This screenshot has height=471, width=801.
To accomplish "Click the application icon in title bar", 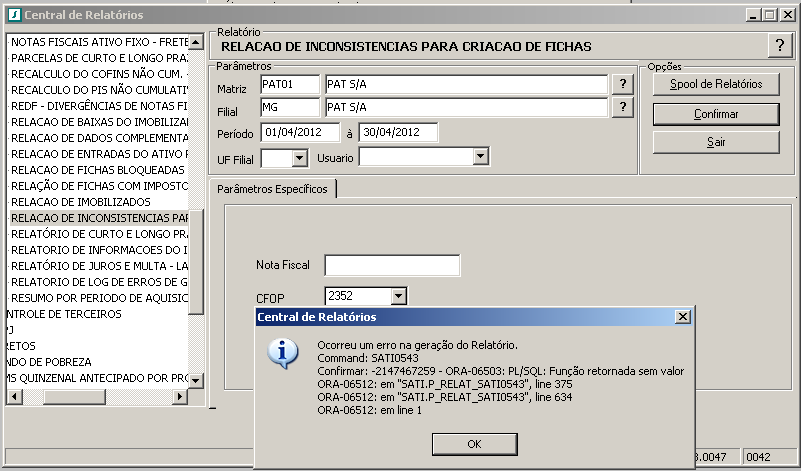I will click(x=11, y=15).
